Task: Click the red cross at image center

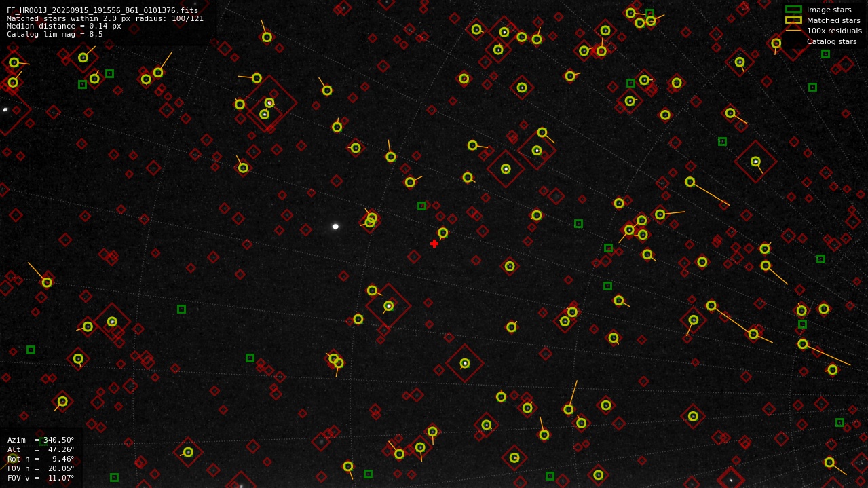Action: [434, 244]
